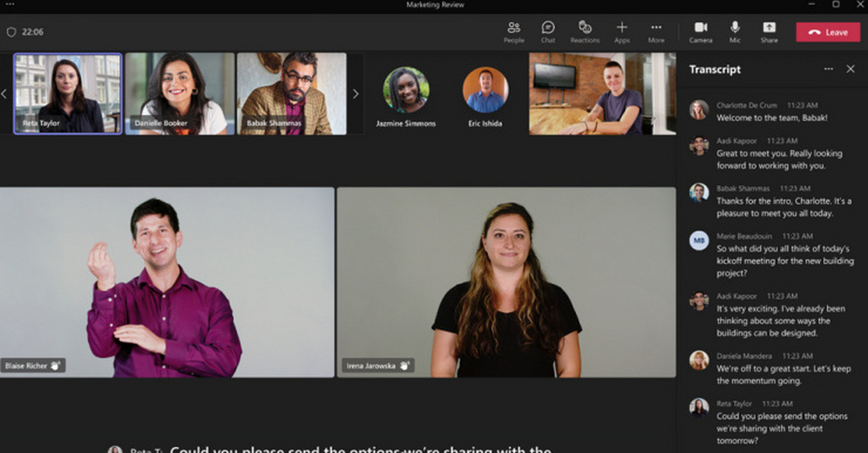This screenshot has height=453, width=868.
Task: Show previous participants with left chevron
Action: coord(4,94)
